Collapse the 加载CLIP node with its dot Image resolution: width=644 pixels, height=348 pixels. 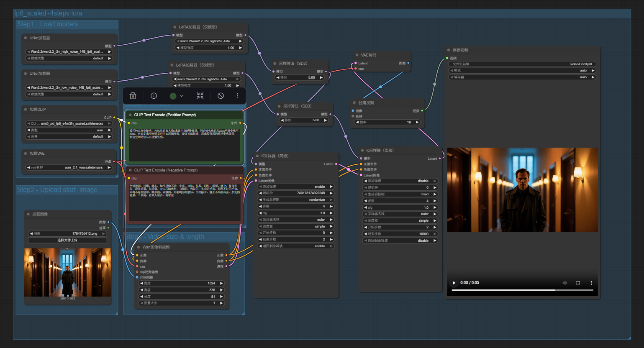click(x=26, y=109)
